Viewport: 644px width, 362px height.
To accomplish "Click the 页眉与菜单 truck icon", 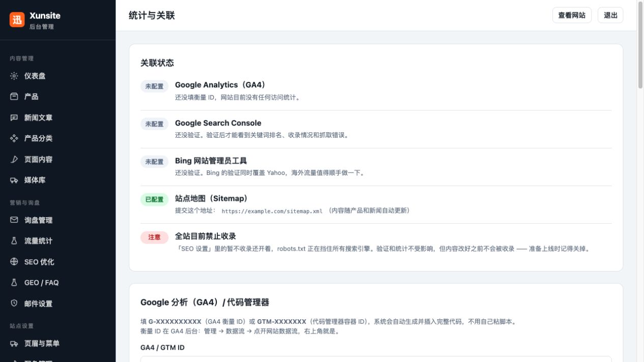I will coord(14,344).
